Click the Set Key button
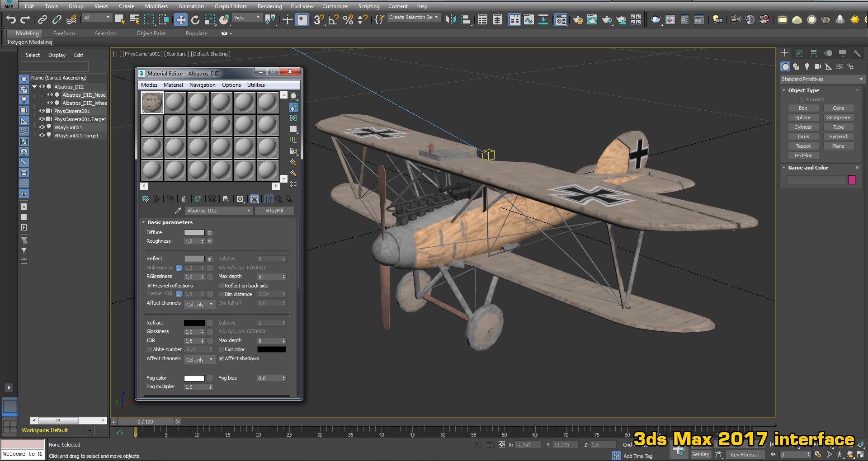The width and height of the screenshot is (868, 461). tap(700, 455)
